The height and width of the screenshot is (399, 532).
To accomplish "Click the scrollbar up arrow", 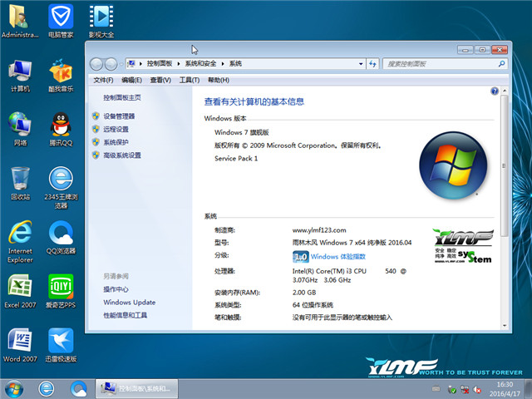I will coord(505,91).
